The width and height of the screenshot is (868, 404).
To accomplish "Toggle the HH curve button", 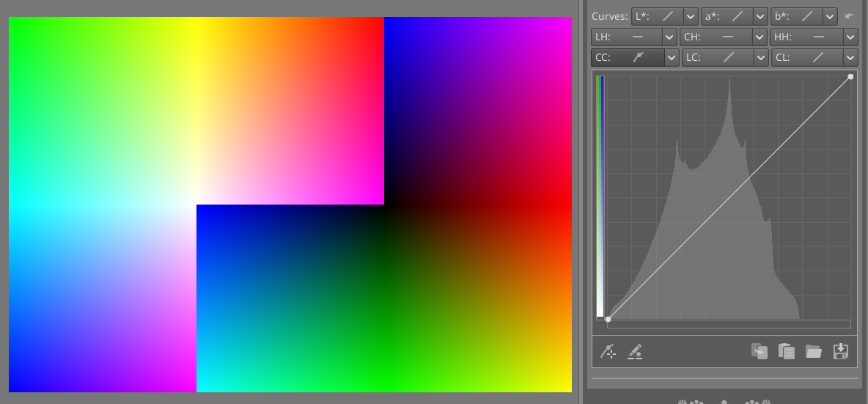I will pos(806,37).
